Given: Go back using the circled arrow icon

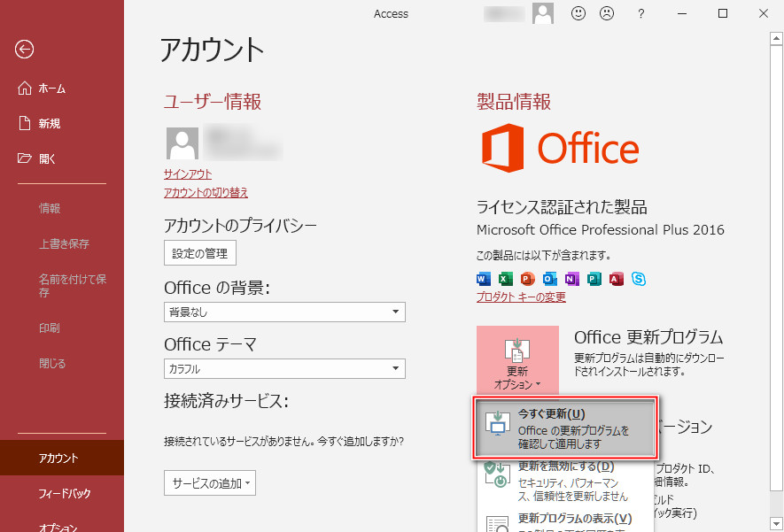Looking at the screenshot, I should (x=24, y=50).
